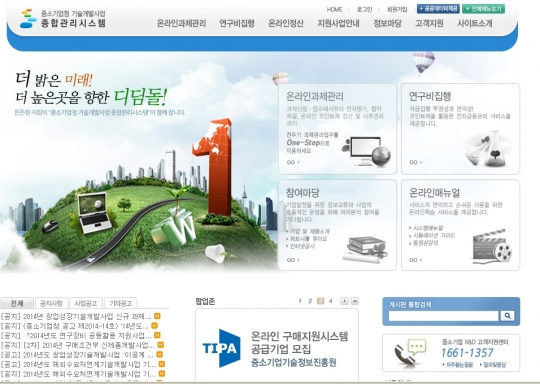This screenshot has height=384, width=540.
Task: Go to popup zone page 2
Action: point(310,301)
